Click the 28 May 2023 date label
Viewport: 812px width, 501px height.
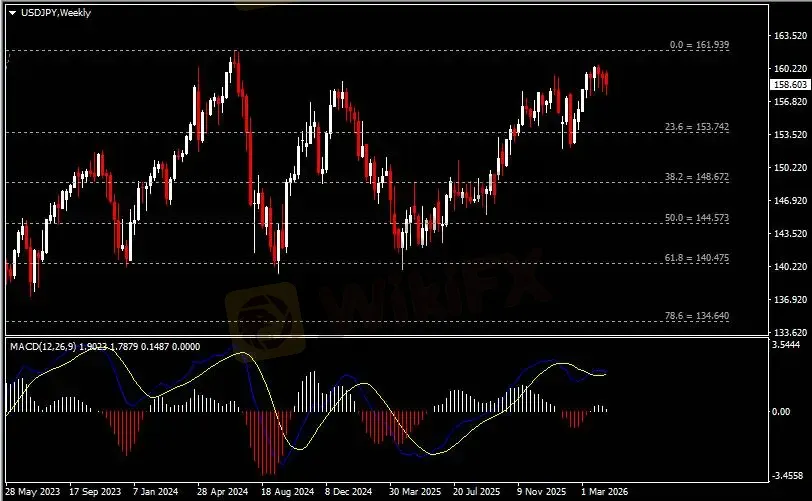click(34, 492)
